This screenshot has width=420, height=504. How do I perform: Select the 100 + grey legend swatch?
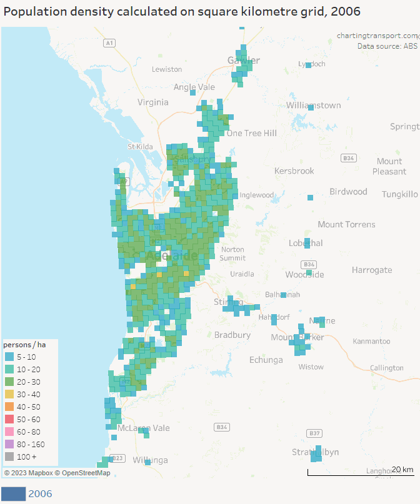coord(9,457)
